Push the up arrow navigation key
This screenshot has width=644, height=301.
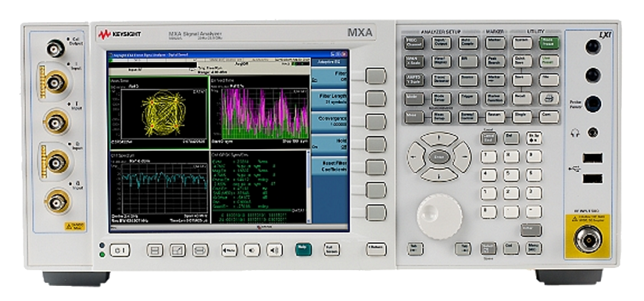pos(439,138)
